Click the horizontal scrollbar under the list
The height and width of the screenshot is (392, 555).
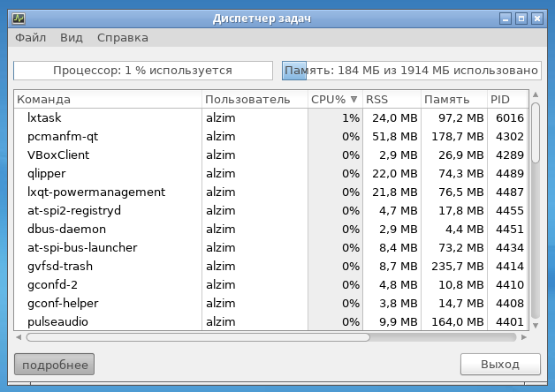[194, 336]
